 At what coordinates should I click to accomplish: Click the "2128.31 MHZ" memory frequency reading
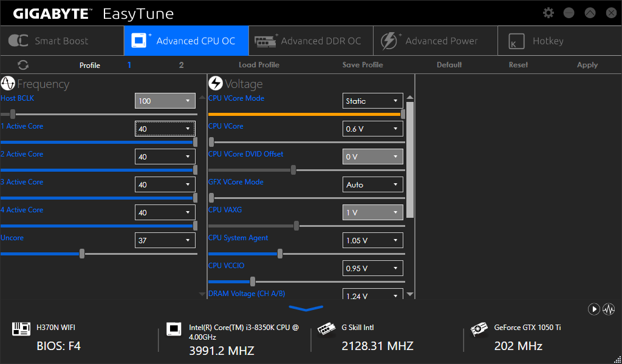378,346
